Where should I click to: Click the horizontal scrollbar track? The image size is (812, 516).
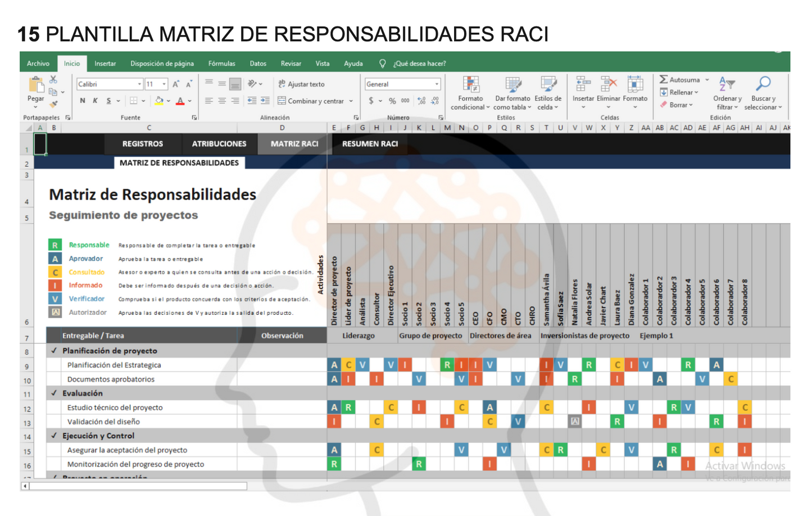tap(138, 486)
